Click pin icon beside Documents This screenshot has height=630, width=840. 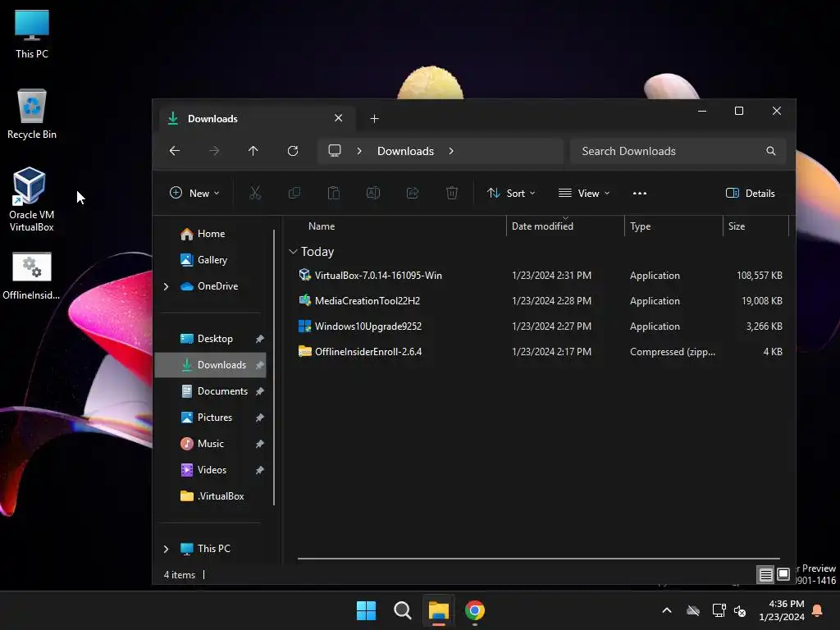pos(260,391)
